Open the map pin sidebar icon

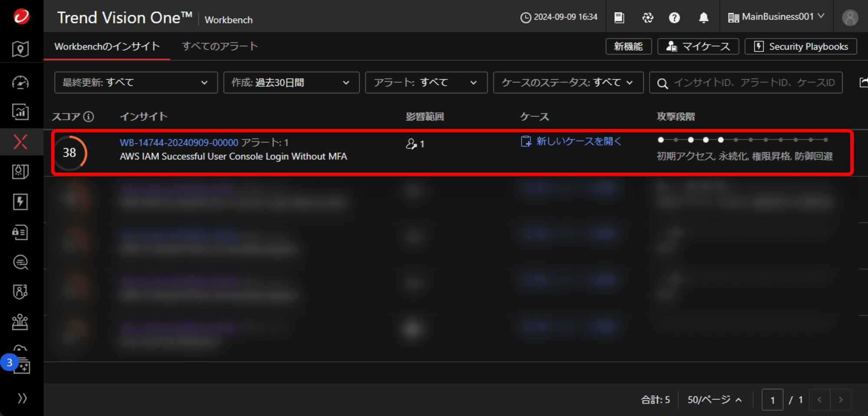20,49
